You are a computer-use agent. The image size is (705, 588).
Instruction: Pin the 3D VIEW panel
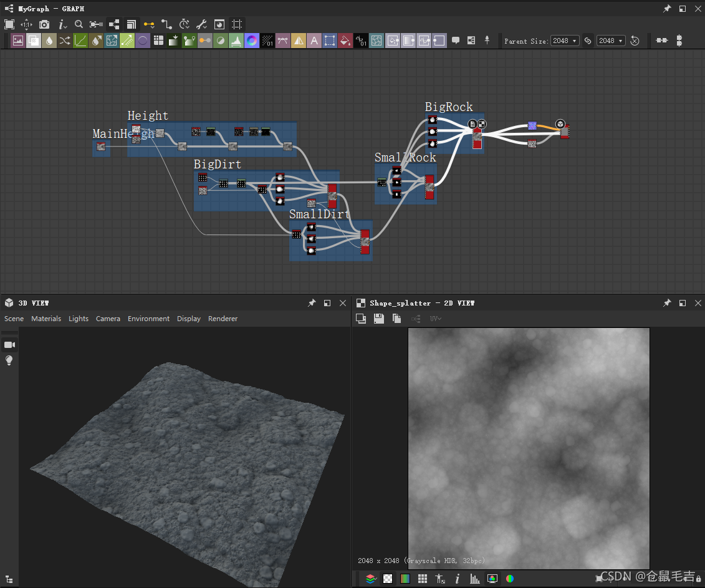pyautogui.click(x=312, y=303)
